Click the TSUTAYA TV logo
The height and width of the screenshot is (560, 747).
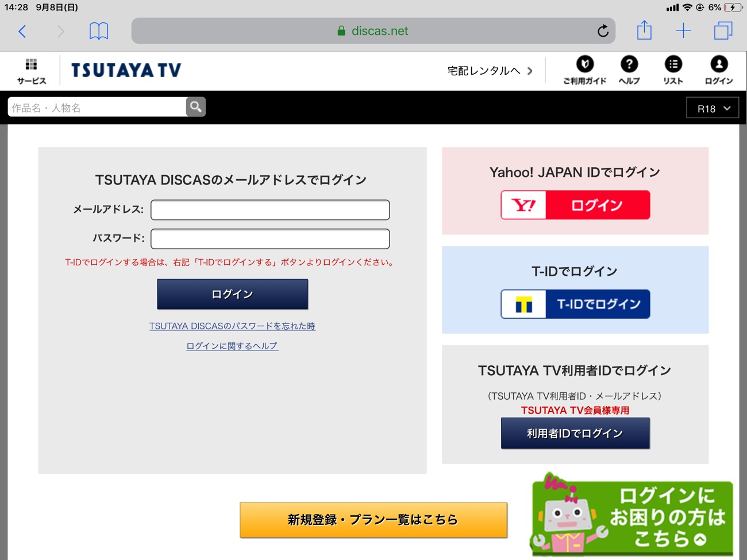pos(126,71)
